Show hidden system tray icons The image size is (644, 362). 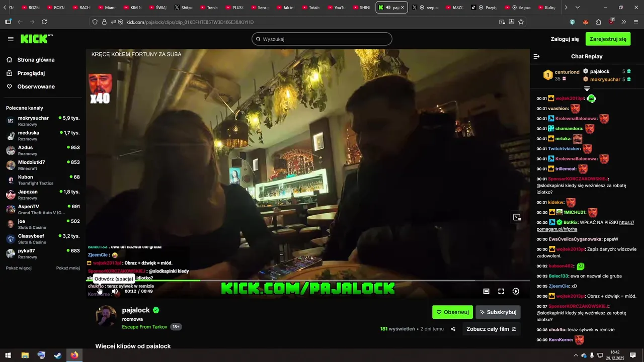(x=575, y=355)
